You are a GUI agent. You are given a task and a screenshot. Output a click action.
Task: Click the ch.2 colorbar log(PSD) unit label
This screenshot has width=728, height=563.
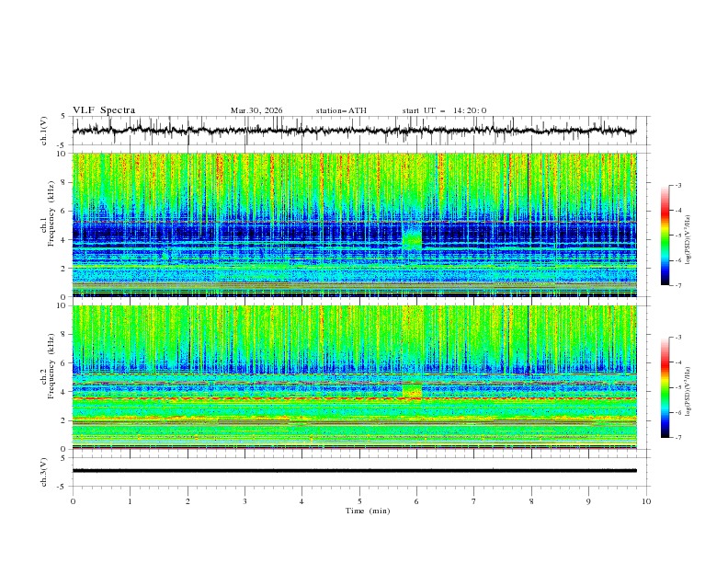tap(688, 391)
